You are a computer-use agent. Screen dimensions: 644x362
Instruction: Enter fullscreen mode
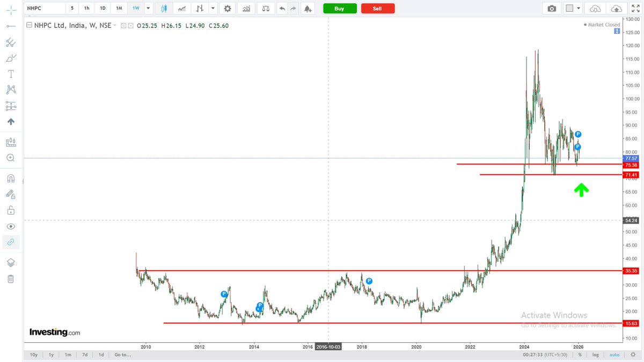635,9
